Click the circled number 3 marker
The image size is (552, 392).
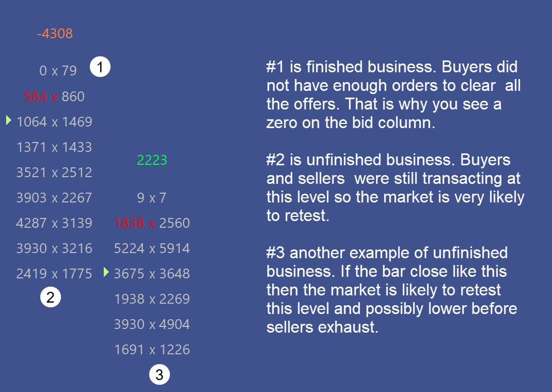pos(160,374)
